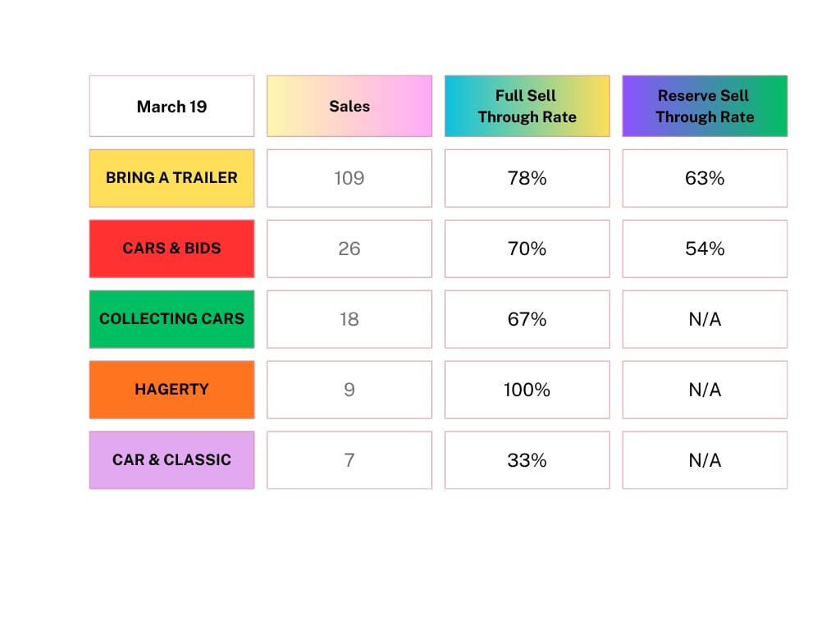840x630 pixels.
Task: Click the cell showing 7 sales
Action: pyautogui.click(x=349, y=460)
